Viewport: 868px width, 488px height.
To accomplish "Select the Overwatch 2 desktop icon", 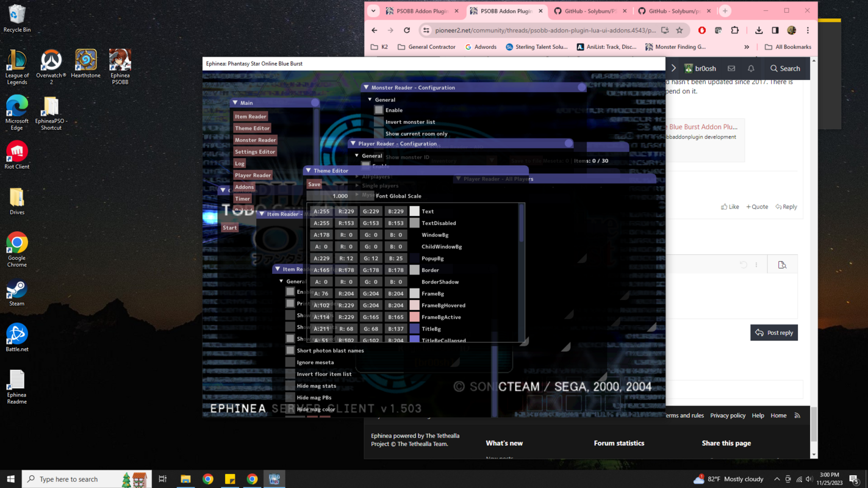I will (51, 67).
